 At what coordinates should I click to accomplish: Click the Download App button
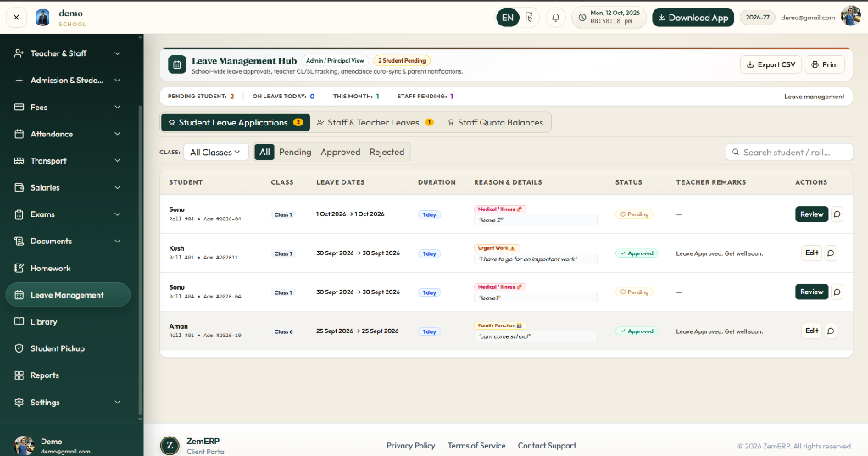tap(693, 18)
